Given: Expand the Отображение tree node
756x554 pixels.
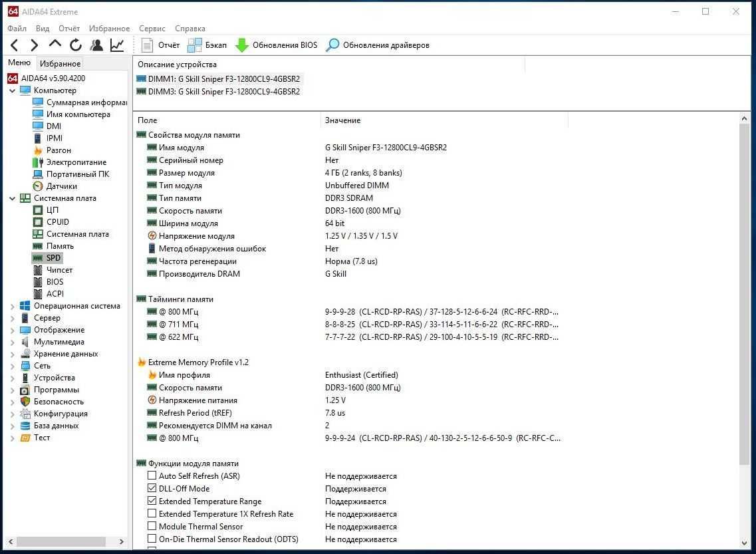Looking at the screenshot, I should coord(13,331).
